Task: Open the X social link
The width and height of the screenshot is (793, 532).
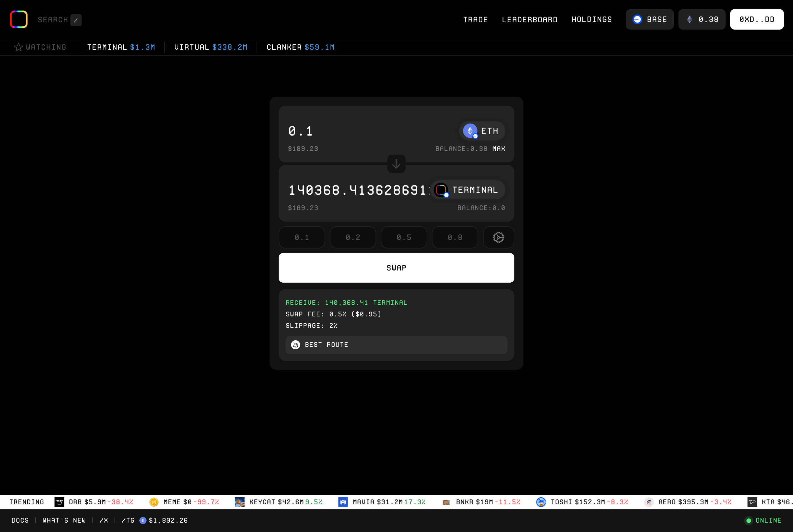Action: coord(104,521)
